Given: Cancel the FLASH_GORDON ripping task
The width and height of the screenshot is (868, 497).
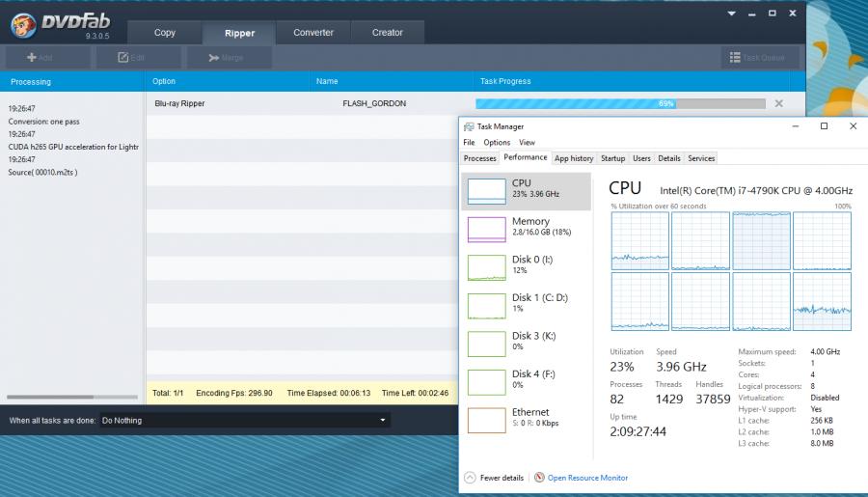Looking at the screenshot, I should [778, 103].
